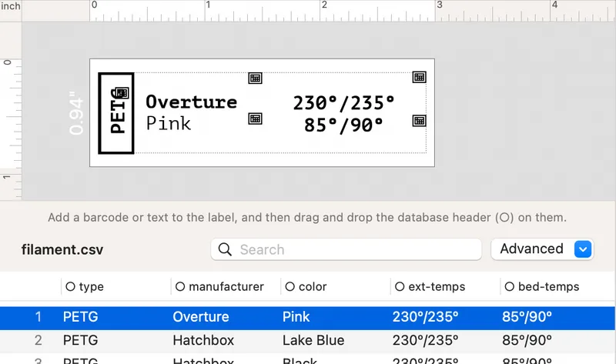The width and height of the screenshot is (616, 364).
Task: Click database icon beside Overture label text
Action: 256,78
